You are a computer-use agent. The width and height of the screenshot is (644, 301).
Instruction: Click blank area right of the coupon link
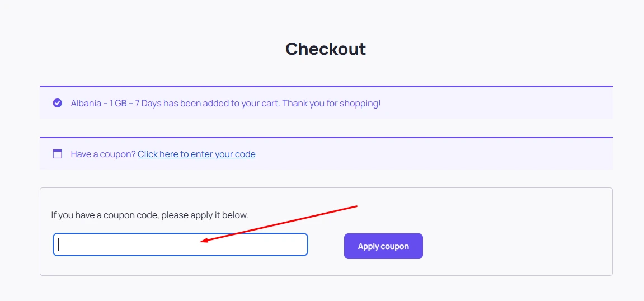pyautogui.click(x=431, y=154)
